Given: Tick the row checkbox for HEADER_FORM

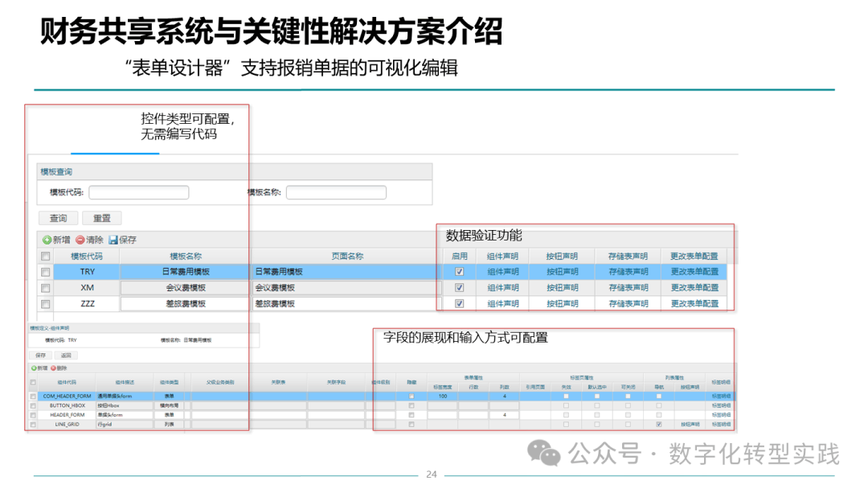Looking at the screenshot, I should 33,415.
